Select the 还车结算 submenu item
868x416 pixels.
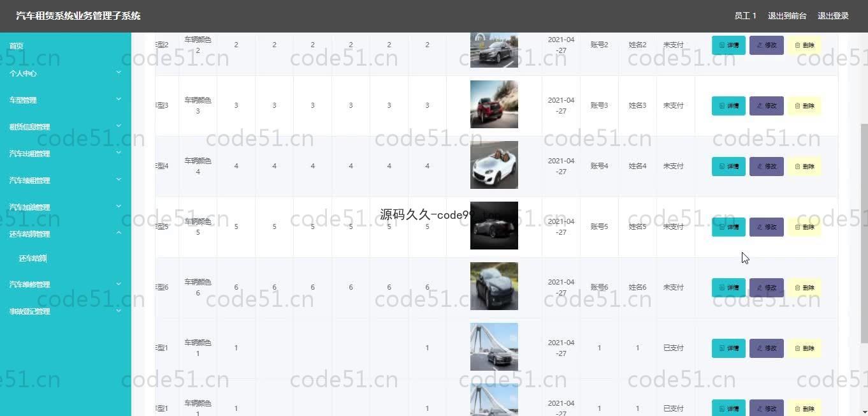pos(33,258)
